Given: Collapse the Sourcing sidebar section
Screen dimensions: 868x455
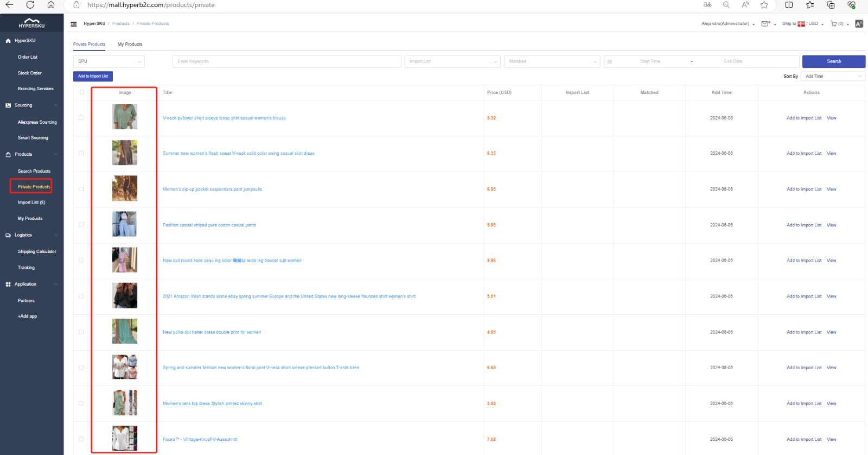Looking at the screenshot, I should pos(55,105).
